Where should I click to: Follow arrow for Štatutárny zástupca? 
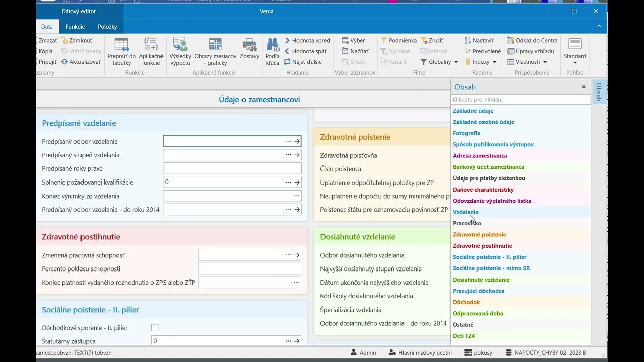click(x=297, y=341)
